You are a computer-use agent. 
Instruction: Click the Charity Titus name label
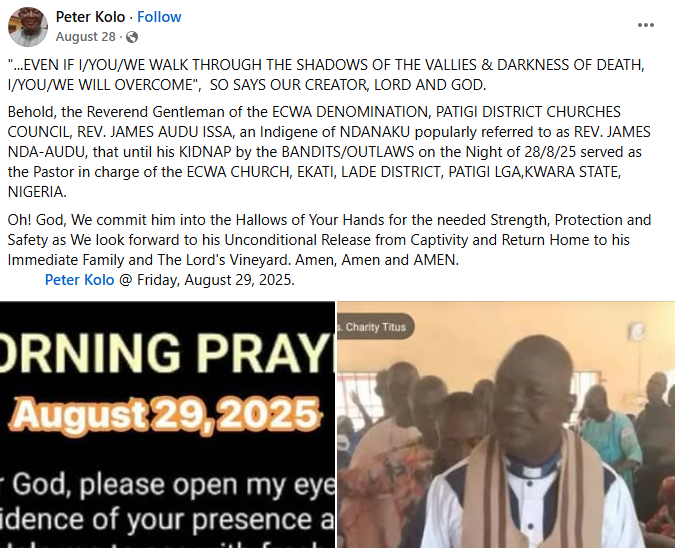[x=375, y=327]
